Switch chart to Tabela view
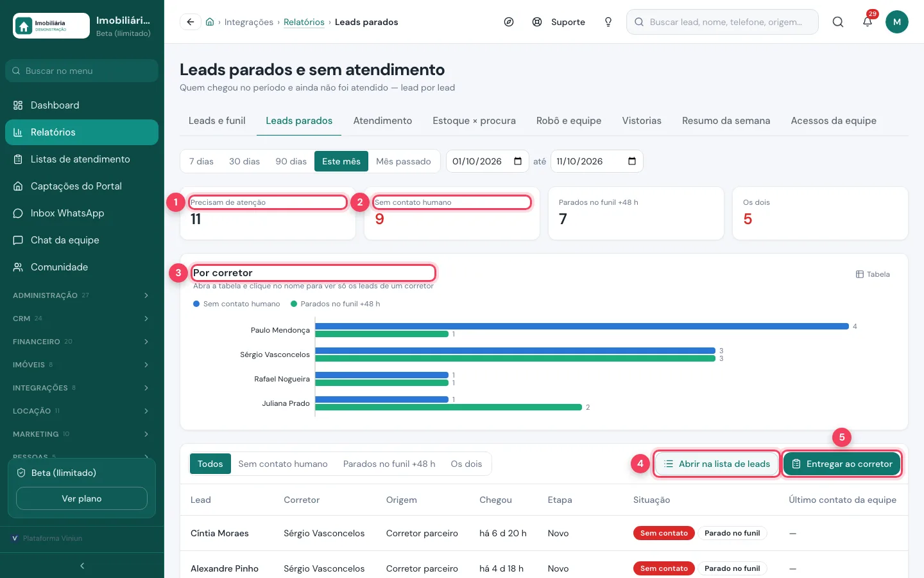 pyautogui.click(x=873, y=274)
